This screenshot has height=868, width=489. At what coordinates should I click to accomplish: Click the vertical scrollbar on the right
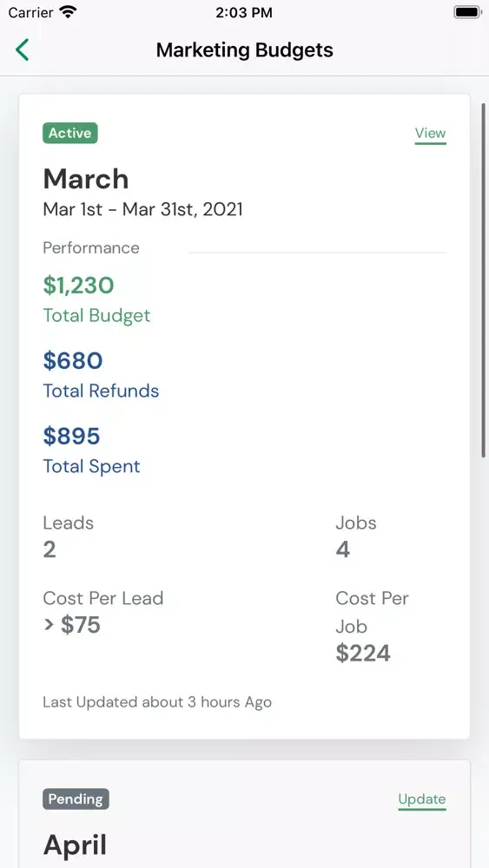484,279
